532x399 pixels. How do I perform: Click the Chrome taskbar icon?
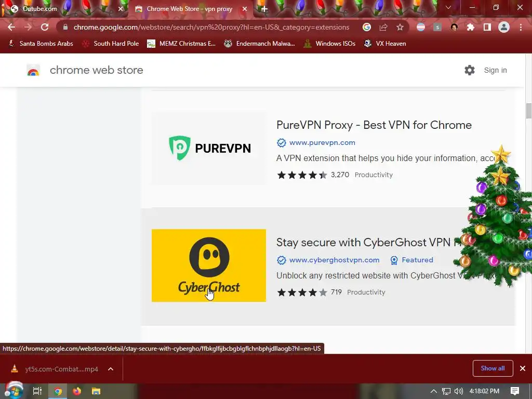[58, 391]
